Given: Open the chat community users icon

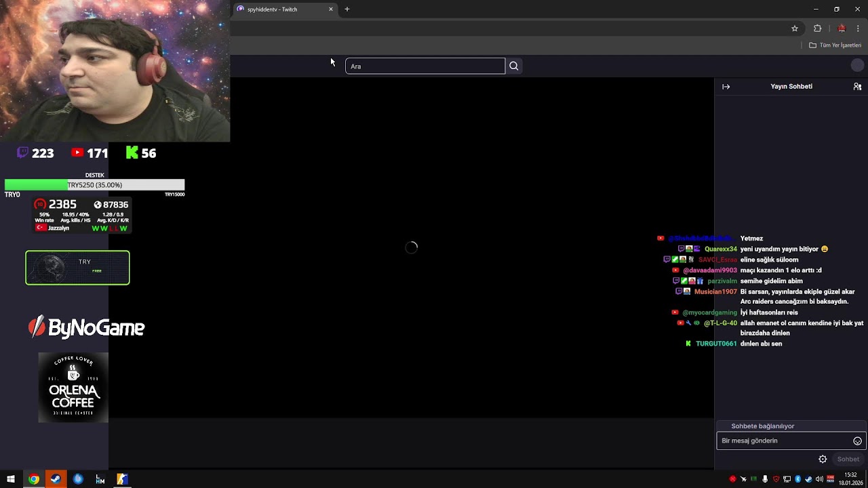Looking at the screenshot, I should tap(857, 87).
